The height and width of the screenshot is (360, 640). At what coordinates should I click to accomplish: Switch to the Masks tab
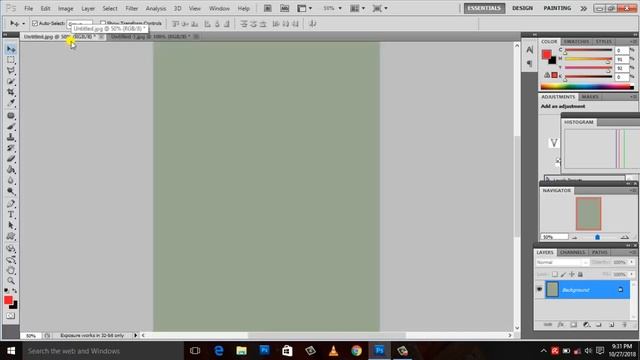590,97
